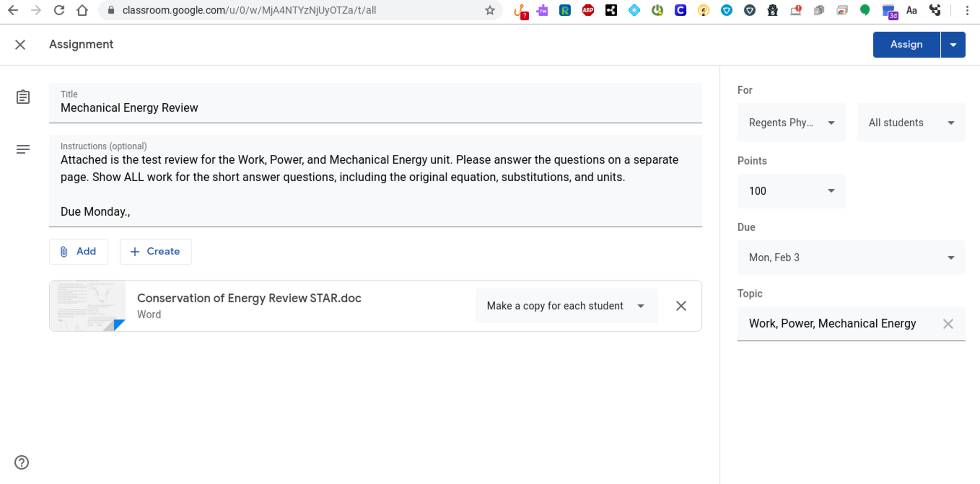
Task: Go to browser home page icon
Action: 82,11
